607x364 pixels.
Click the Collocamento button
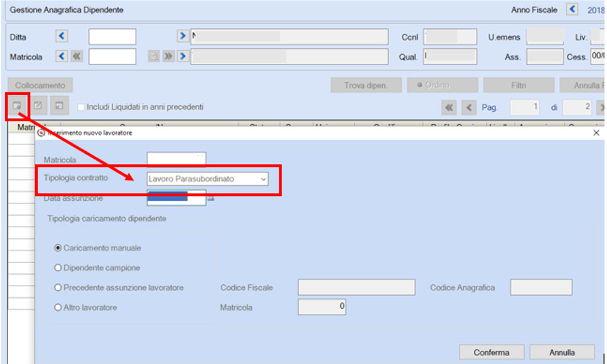40,85
